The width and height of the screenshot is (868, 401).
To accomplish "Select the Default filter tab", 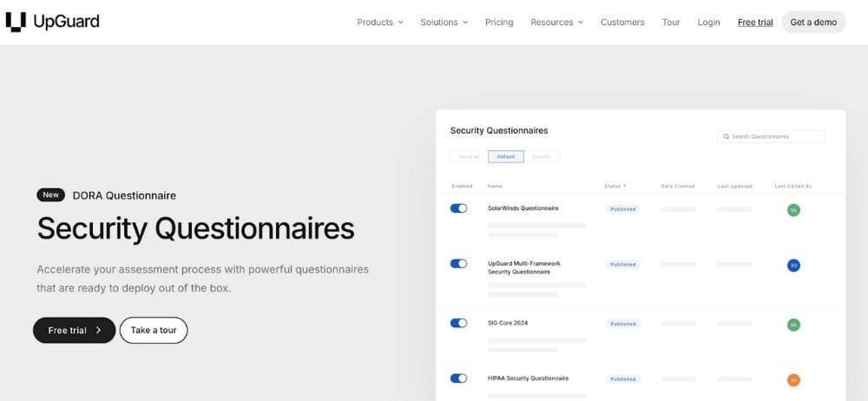I will (506, 157).
